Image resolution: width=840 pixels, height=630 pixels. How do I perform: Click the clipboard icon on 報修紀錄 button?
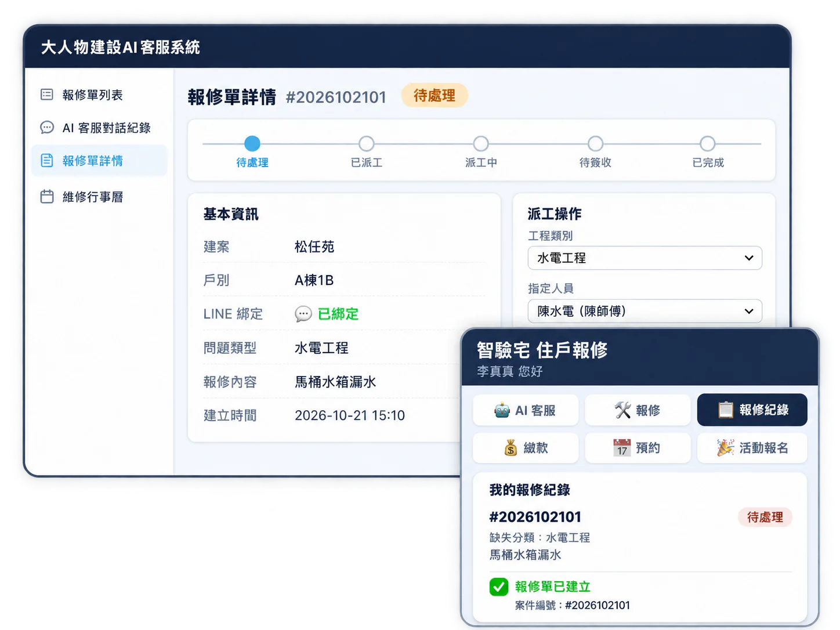[725, 410]
